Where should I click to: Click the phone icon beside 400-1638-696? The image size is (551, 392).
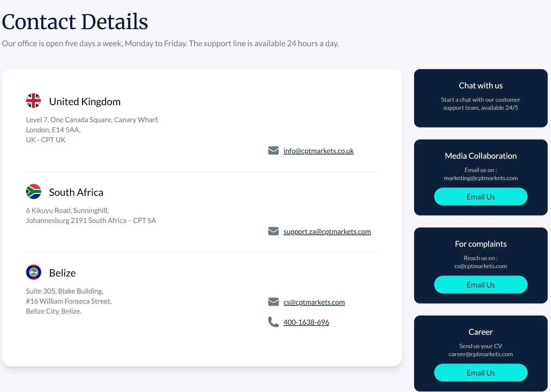pyautogui.click(x=273, y=322)
